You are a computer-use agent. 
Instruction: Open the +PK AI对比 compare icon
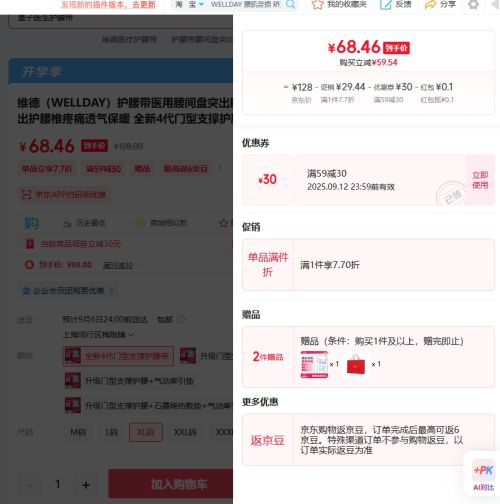483,476
